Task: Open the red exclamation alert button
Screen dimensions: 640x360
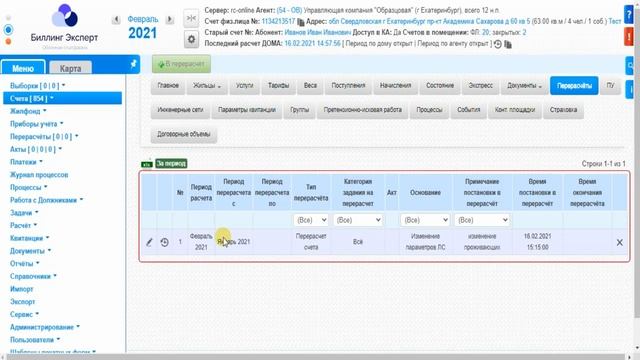Action: point(629,37)
